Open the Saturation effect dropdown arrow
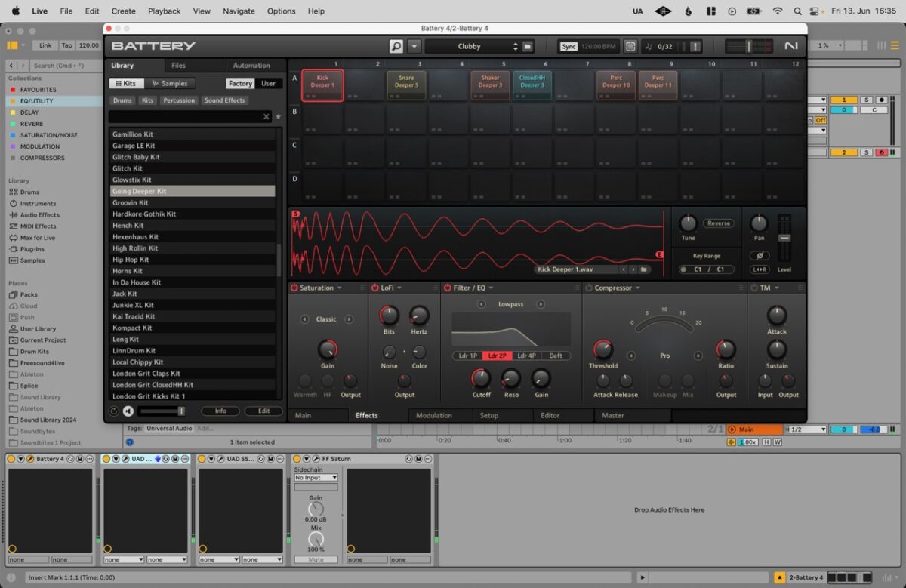 [x=340, y=288]
